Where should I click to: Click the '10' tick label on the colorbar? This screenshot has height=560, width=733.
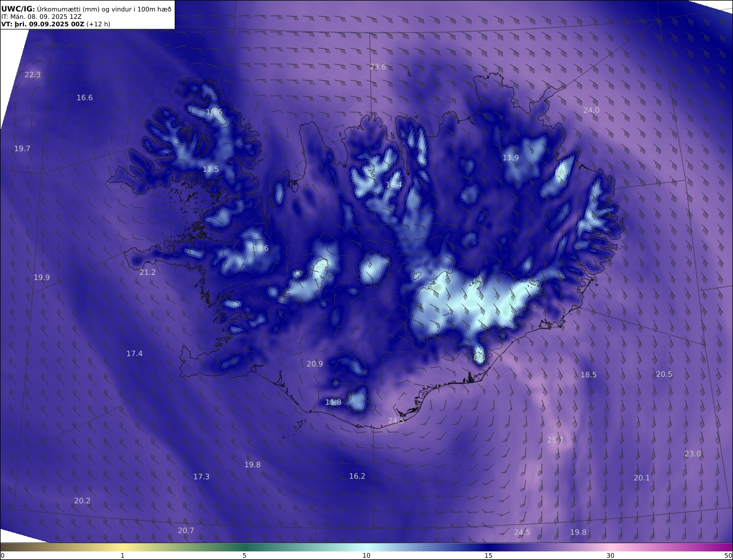pos(366,555)
